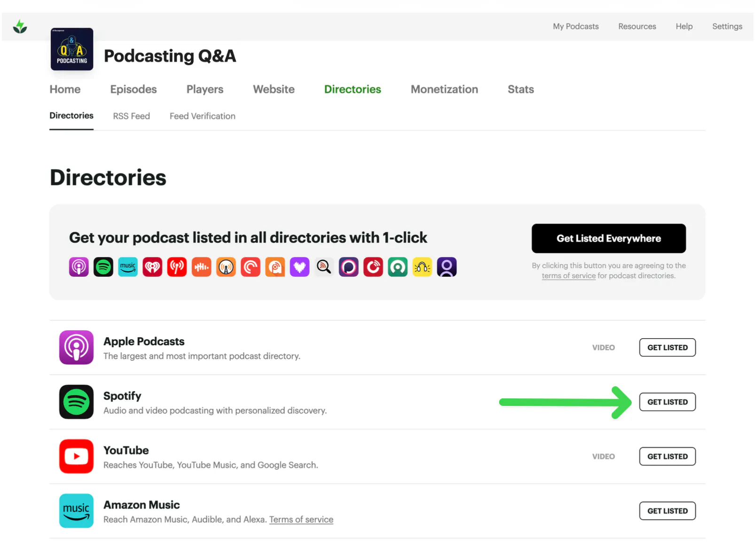
Task: Click 'Reaches YouTube, YouTube Music, and Google Search.'
Action: click(x=211, y=465)
